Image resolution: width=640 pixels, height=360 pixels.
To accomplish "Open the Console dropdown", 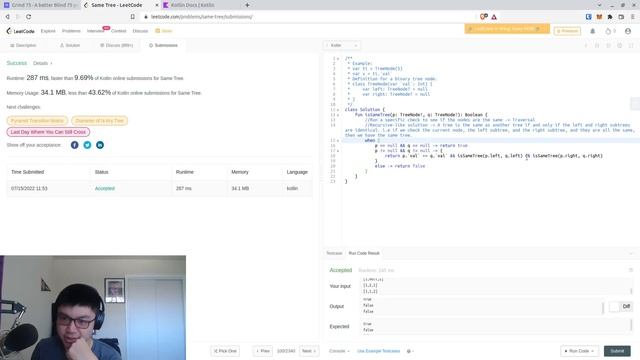I will coord(339,351).
